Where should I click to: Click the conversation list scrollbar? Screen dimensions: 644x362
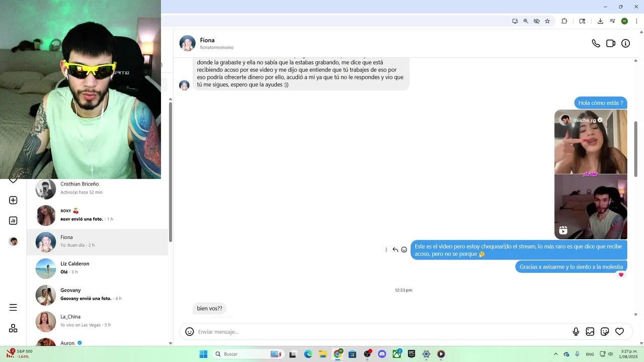coord(171,171)
